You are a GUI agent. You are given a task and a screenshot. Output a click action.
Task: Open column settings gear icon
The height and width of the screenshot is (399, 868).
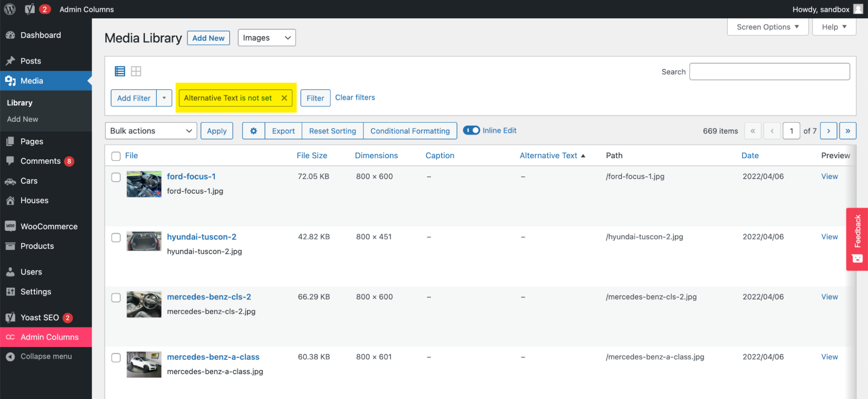254,131
